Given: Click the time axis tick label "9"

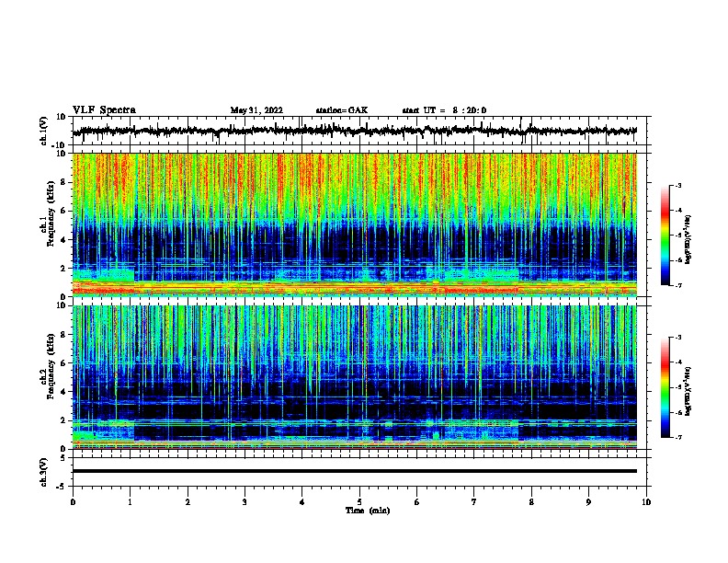Looking at the screenshot, I should pyautogui.click(x=588, y=502).
